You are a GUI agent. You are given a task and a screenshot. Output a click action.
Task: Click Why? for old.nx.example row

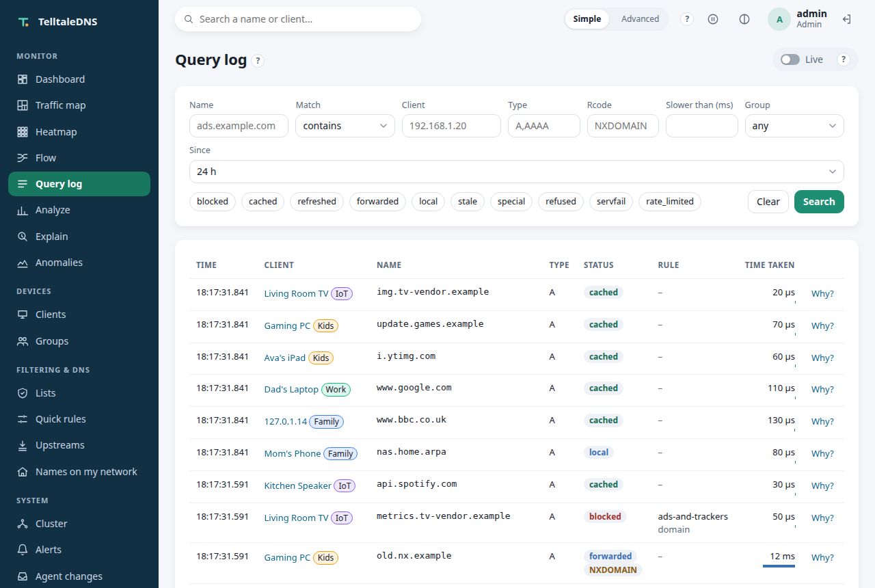(822, 558)
